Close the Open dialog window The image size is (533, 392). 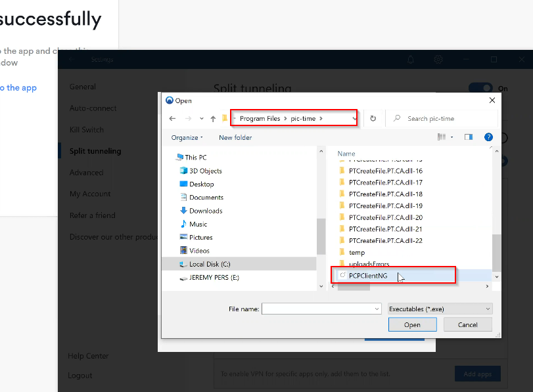tap(492, 100)
